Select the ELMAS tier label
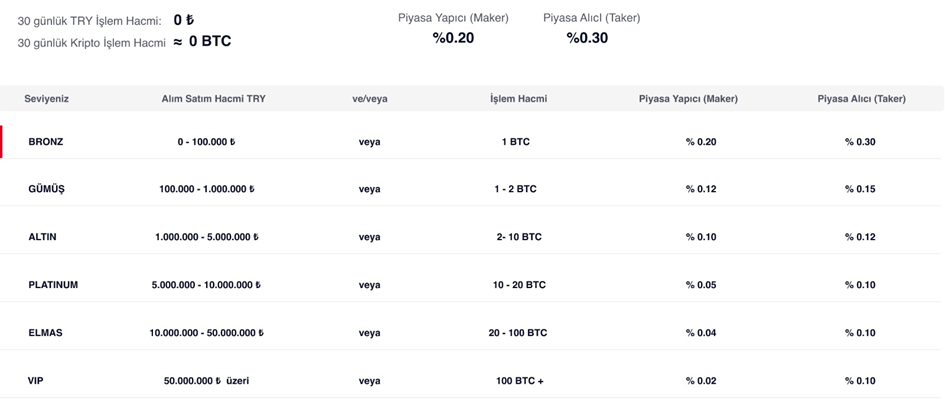 click(45, 333)
